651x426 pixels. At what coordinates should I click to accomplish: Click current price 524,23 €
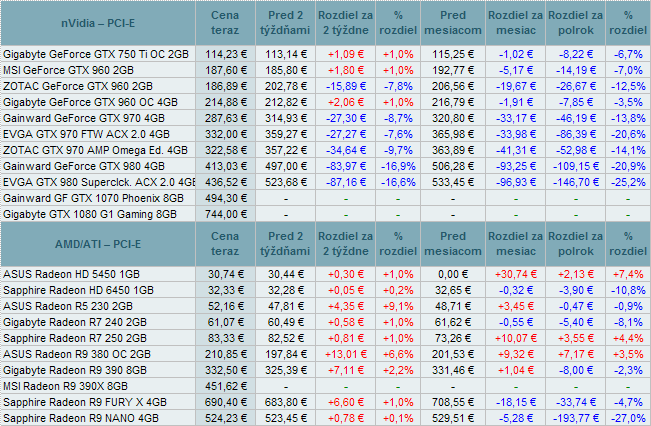(226, 418)
